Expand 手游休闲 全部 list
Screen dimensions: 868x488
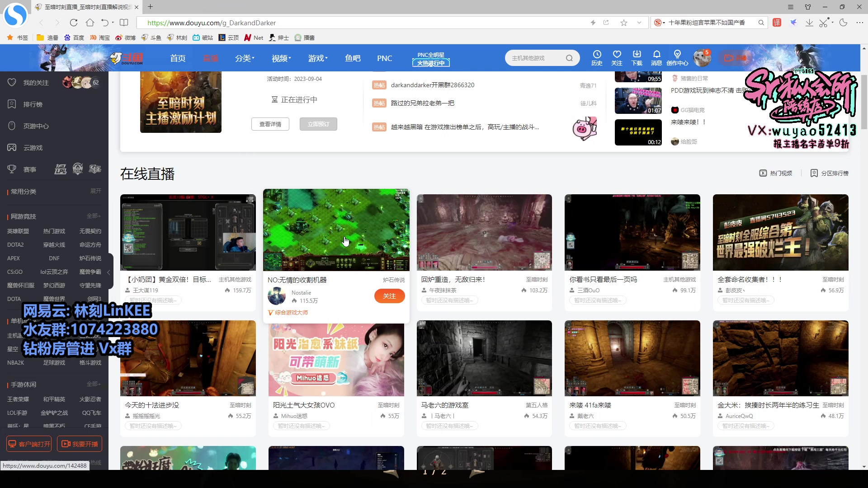[94, 384]
